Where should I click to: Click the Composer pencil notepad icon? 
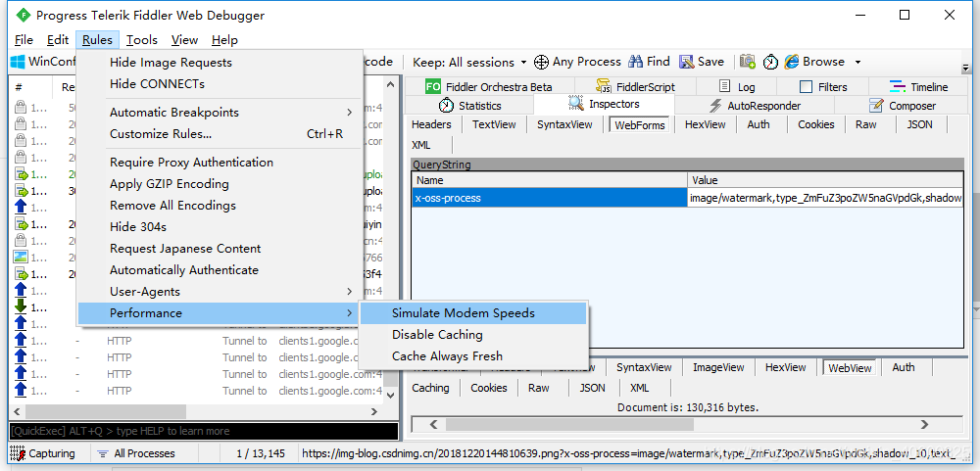point(877,105)
